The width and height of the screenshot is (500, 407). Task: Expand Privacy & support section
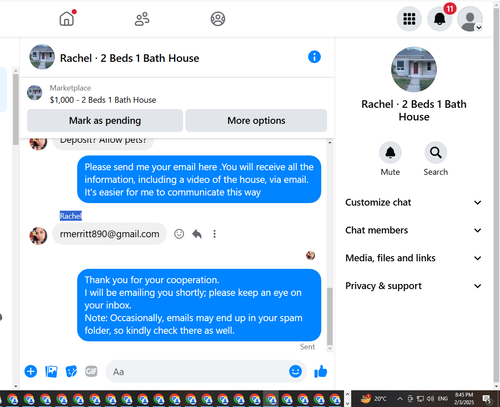click(x=413, y=286)
